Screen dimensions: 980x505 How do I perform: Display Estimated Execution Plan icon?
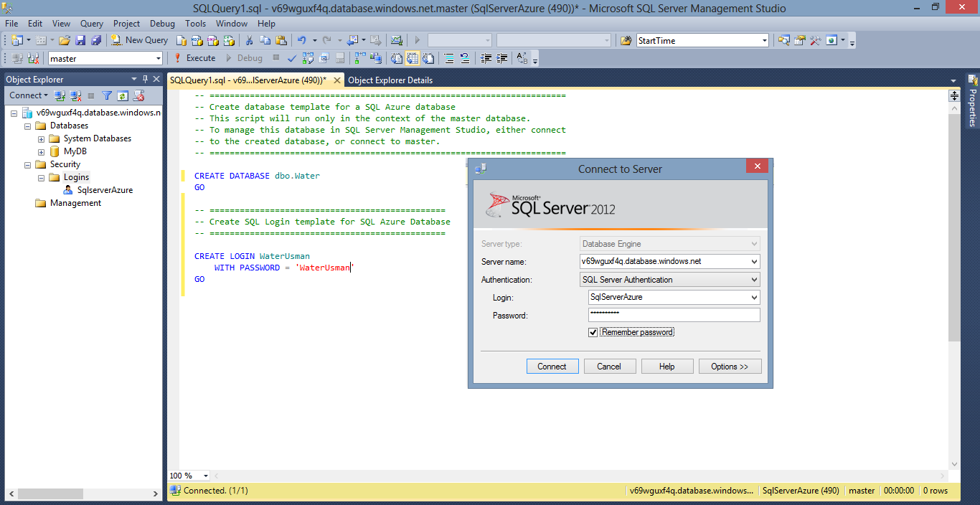point(308,58)
